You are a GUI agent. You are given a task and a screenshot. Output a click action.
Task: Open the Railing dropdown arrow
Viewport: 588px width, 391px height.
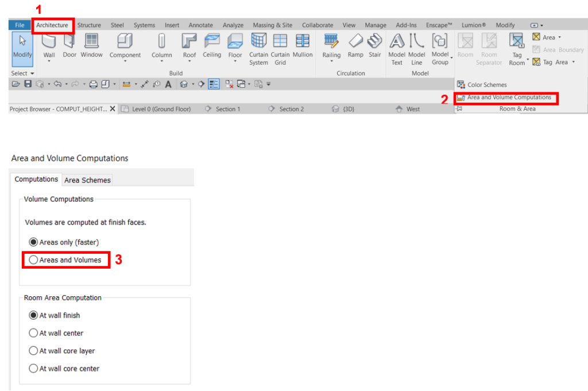tap(331, 61)
